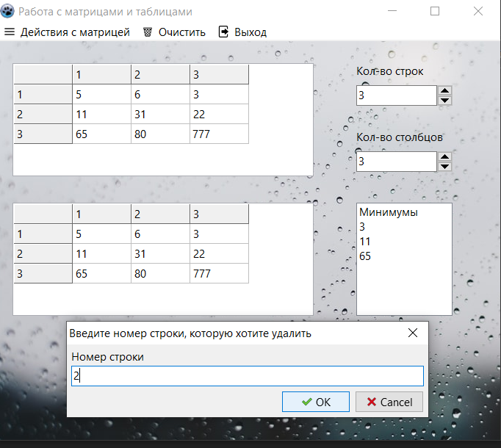Increase the 'Кол-во столбцов' value with up arrow
Screen dimensions: 501x448
[444, 157]
